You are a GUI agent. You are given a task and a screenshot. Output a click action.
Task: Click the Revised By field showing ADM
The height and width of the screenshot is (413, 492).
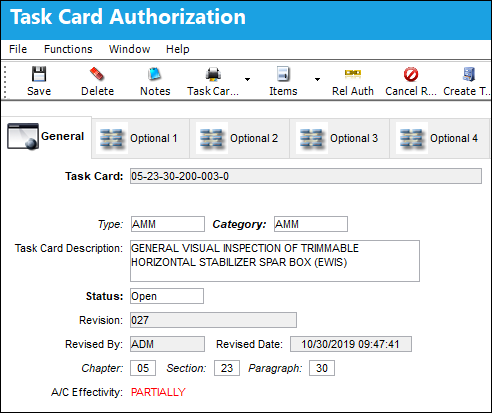(167, 344)
